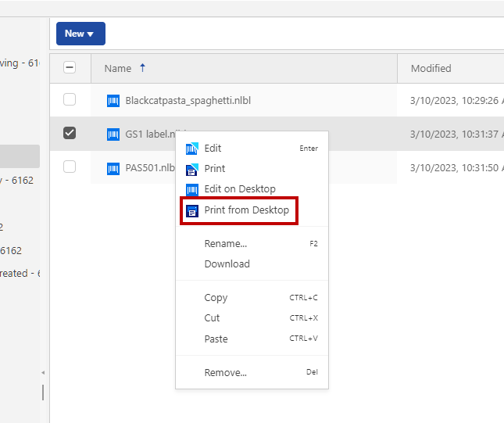Image resolution: width=504 pixels, height=423 pixels.
Task: Collapse the left sidebar panel arrow
Action: pos(43,372)
